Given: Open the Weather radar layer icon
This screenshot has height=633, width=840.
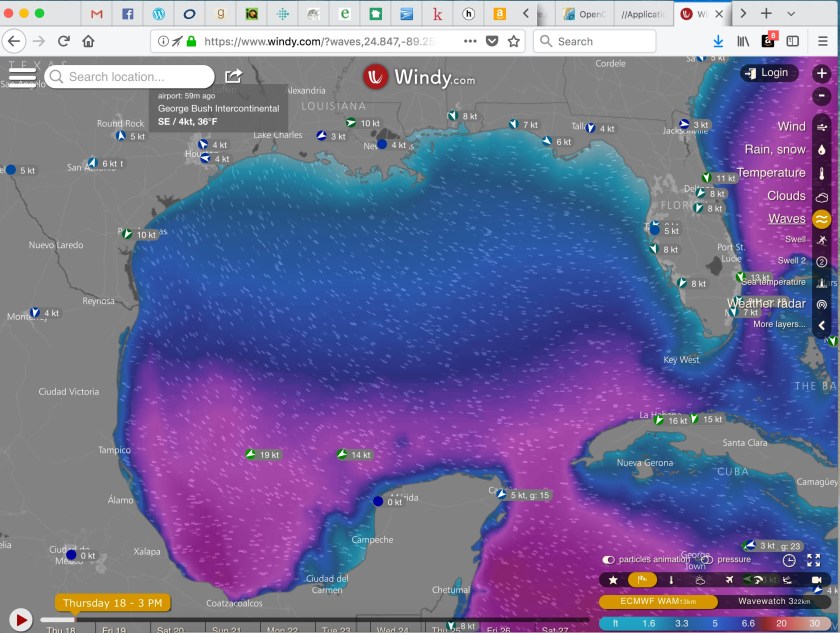Looking at the screenshot, I should click(x=821, y=303).
